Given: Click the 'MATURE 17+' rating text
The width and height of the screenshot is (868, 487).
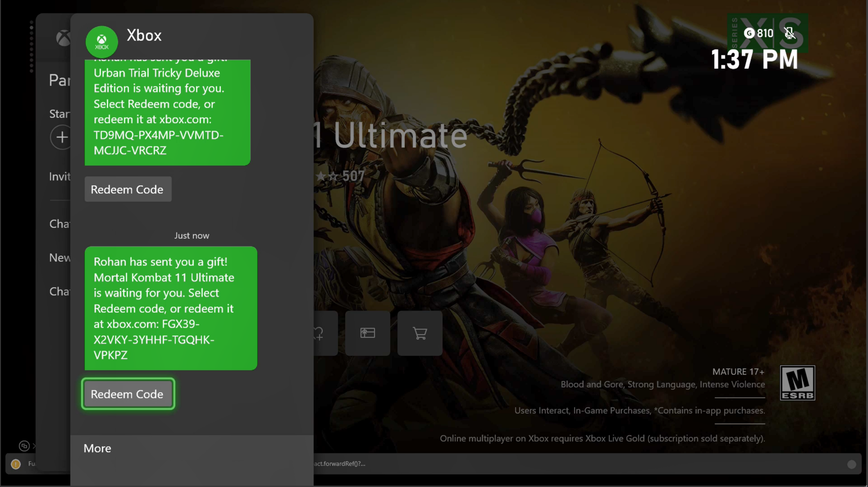Looking at the screenshot, I should click(x=738, y=372).
